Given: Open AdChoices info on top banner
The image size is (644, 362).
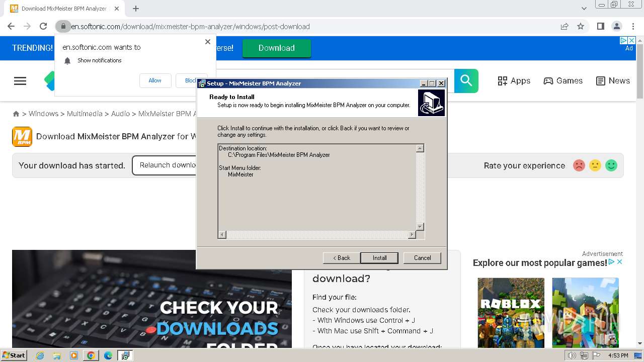Looking at the screenshot, I should tap(624, 40).
